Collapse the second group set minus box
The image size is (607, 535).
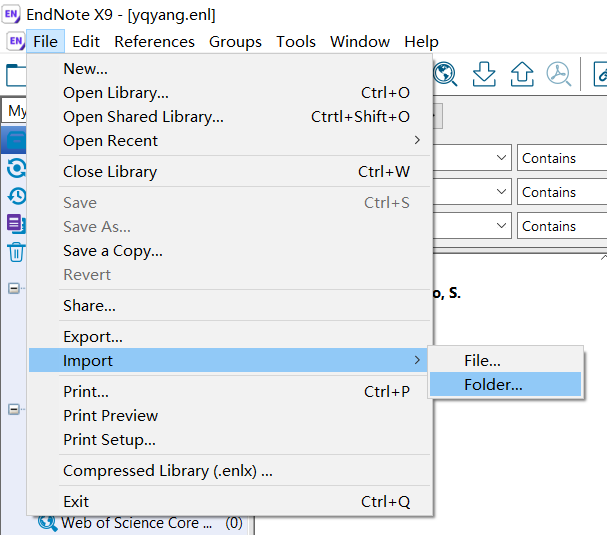click(x=14, y=409)
